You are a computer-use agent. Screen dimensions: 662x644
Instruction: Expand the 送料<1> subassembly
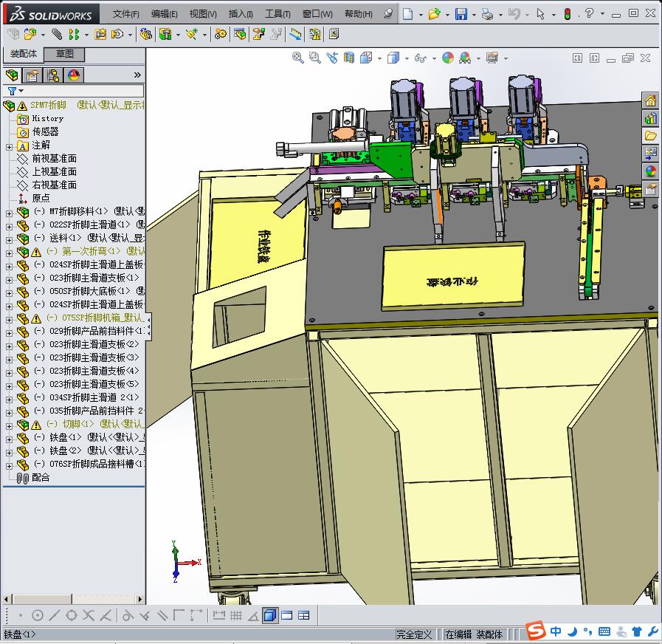pos(10,240)
